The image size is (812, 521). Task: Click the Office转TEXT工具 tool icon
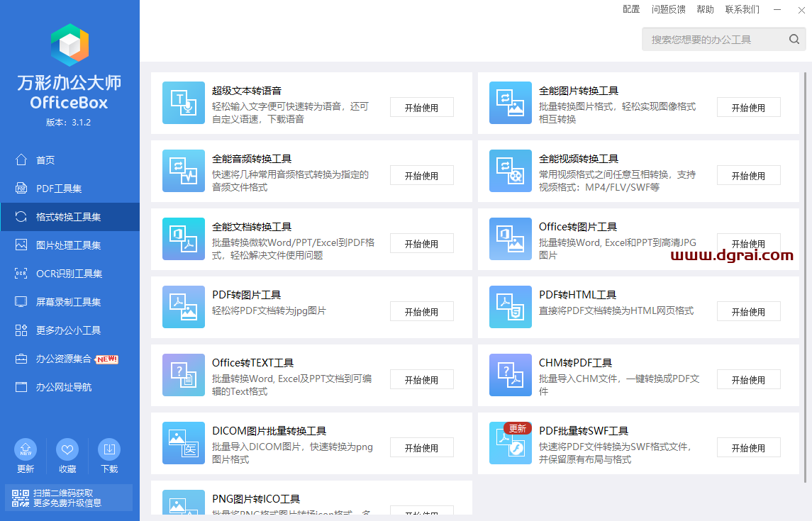184,374
